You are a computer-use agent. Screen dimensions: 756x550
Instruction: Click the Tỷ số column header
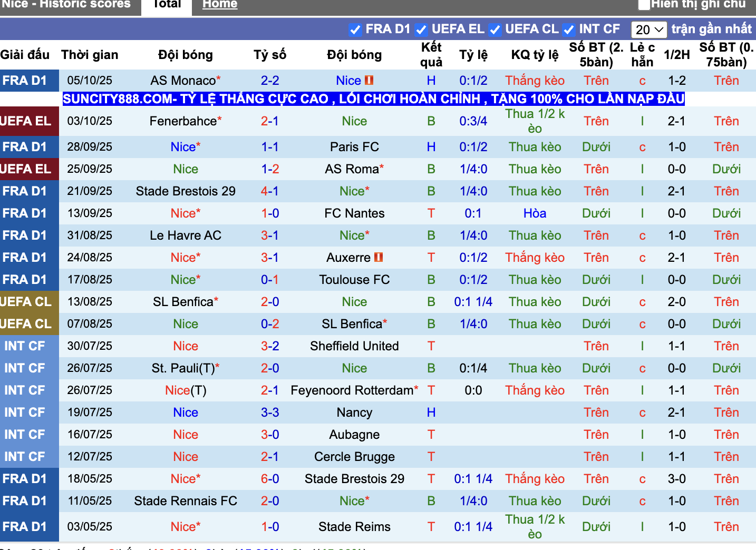(x=270, y=55)
